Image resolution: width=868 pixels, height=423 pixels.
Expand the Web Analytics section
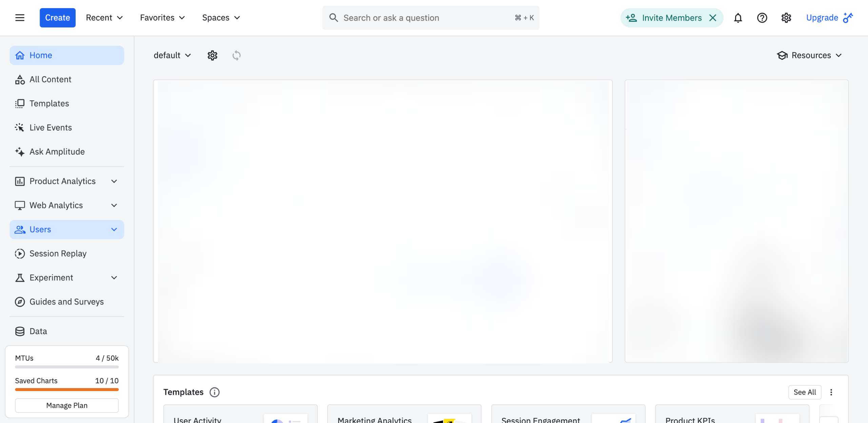tap(114, 205)
